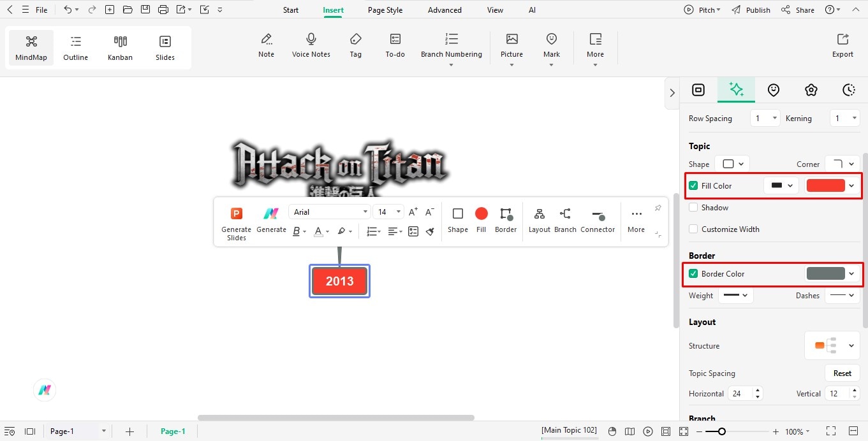Open the View tab
Image resolution: width=868 pixels, height=441 pixels.
495,10
